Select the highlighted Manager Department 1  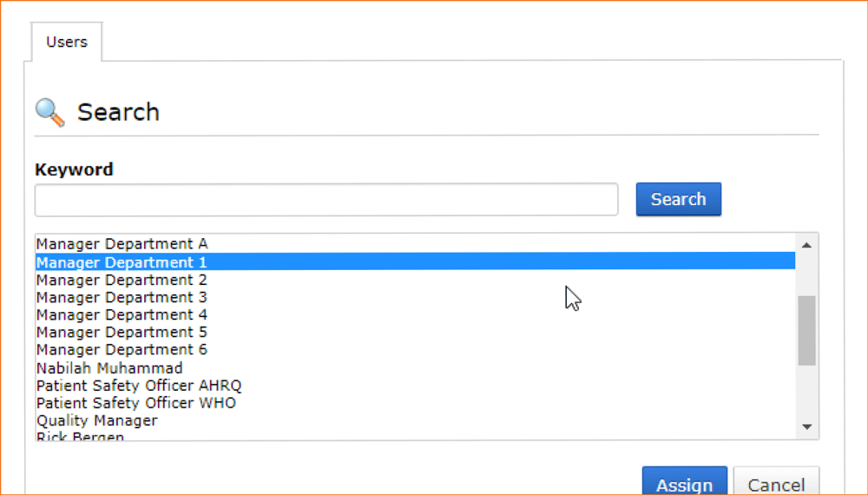click(x=415, y=261)
